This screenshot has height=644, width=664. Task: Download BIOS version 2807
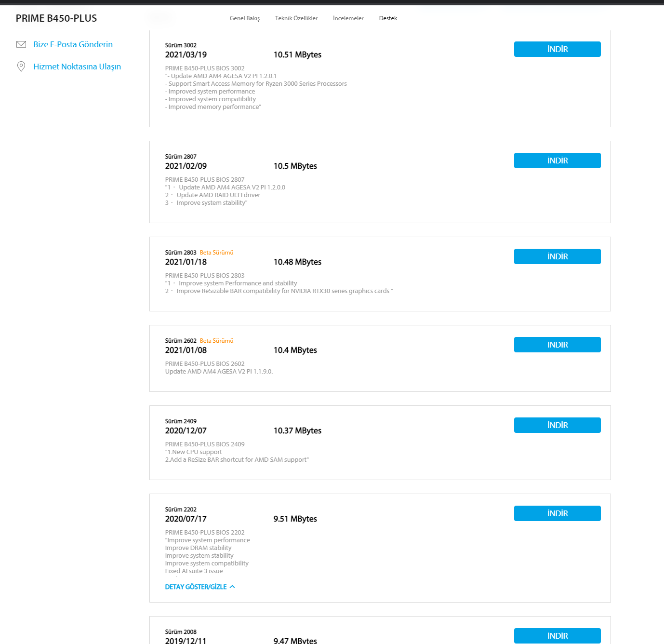coord(557,161)
